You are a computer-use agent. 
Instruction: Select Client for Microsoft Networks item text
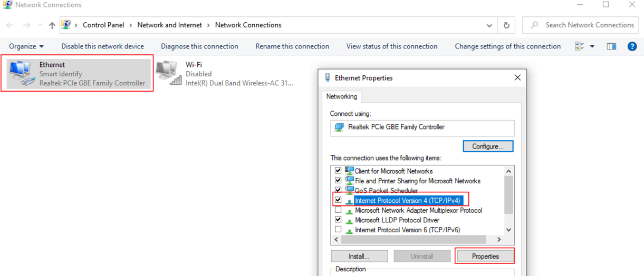393,171
